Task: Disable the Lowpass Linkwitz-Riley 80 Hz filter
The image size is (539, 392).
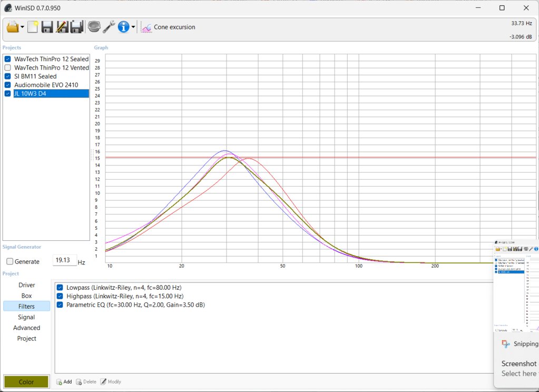Action: pos(60,288)
